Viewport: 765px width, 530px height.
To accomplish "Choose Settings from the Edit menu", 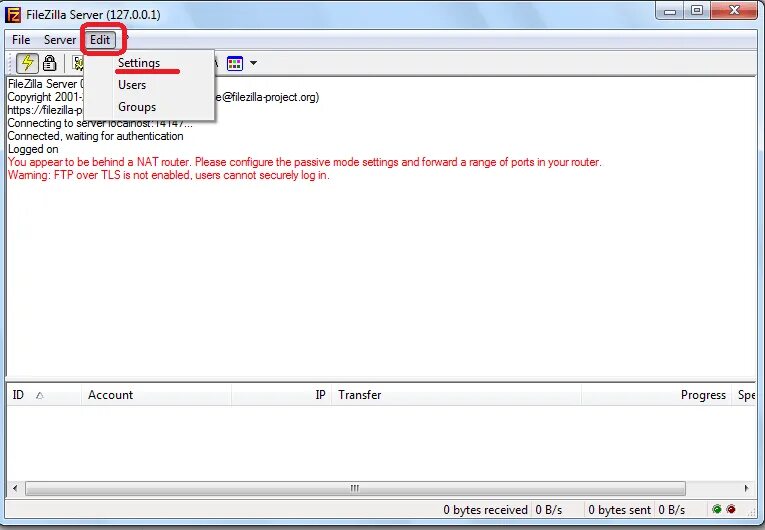I will [x=149, y=63].
